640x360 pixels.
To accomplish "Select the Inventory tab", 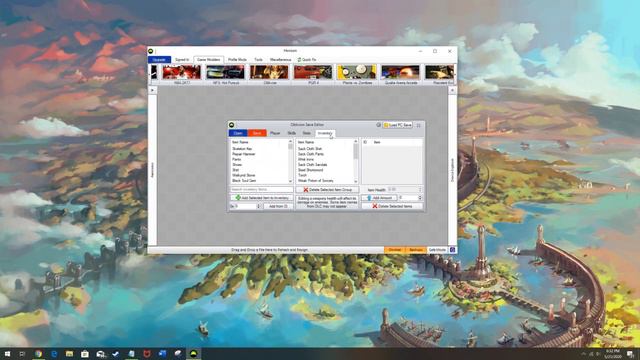I will (325, 133).
